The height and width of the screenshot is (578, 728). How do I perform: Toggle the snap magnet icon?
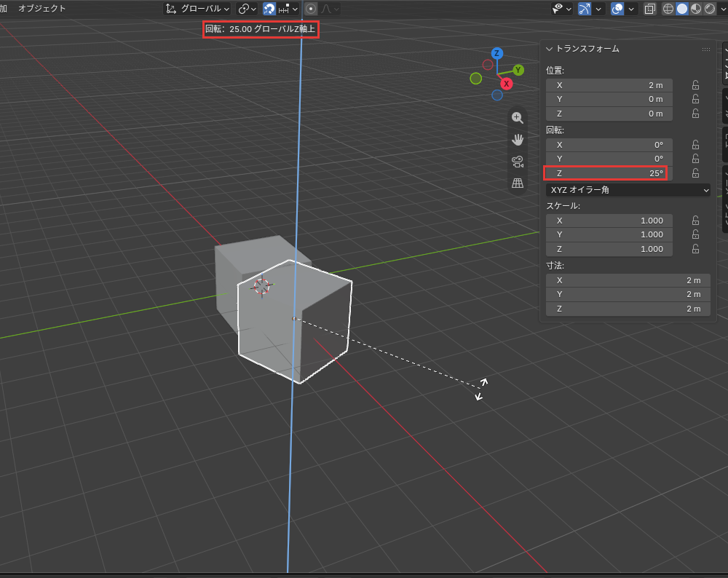(x=269, y=9)
